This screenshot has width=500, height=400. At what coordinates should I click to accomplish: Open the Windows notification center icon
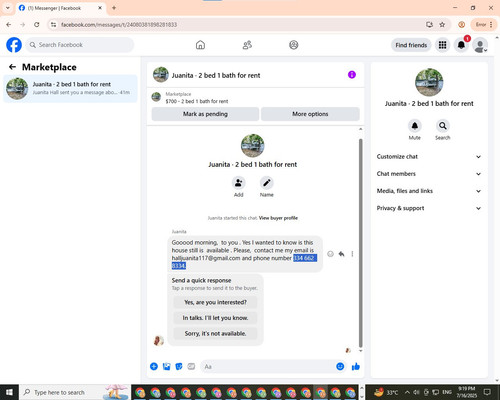tap(487, 392)
